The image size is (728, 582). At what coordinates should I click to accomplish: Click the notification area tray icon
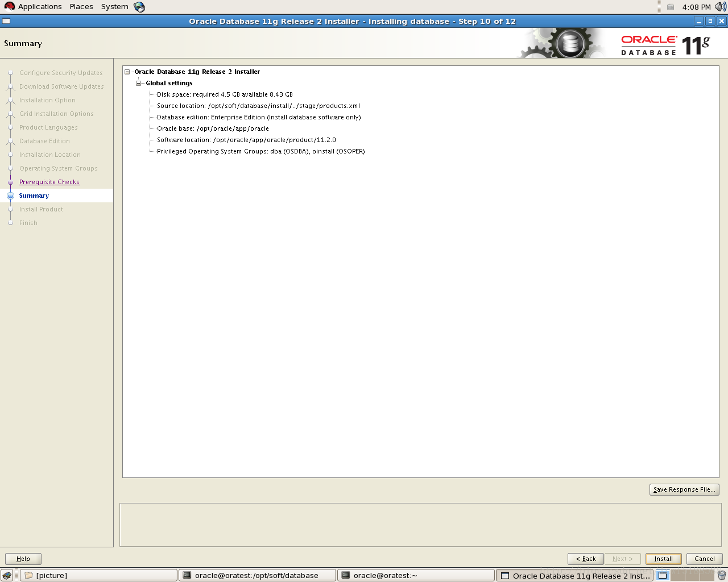pos(671,7)
